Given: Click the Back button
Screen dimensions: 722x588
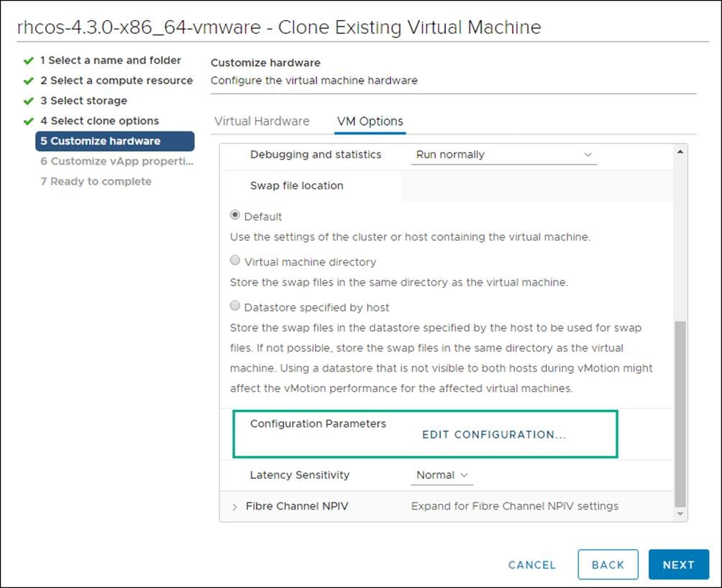Looking at the screenshot, I should (608, 564).
